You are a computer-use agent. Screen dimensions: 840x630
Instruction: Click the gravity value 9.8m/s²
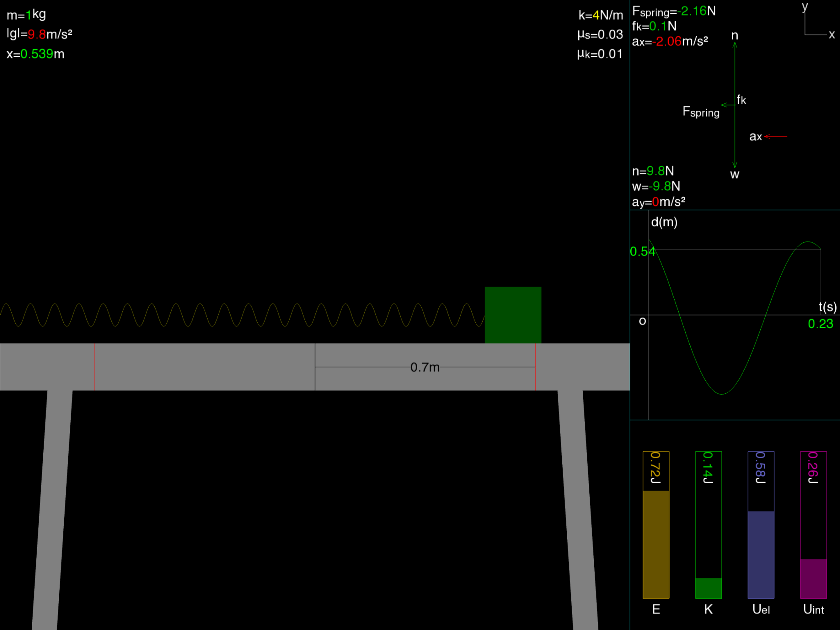pos(39,34)
